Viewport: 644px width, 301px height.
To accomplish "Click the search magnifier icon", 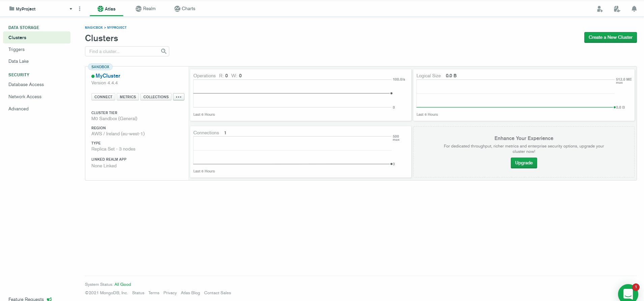I will coord(164,51).
